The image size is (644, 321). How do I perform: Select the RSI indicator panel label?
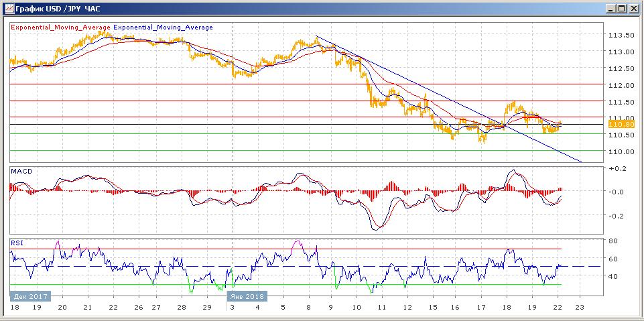(x=15, y=244)
